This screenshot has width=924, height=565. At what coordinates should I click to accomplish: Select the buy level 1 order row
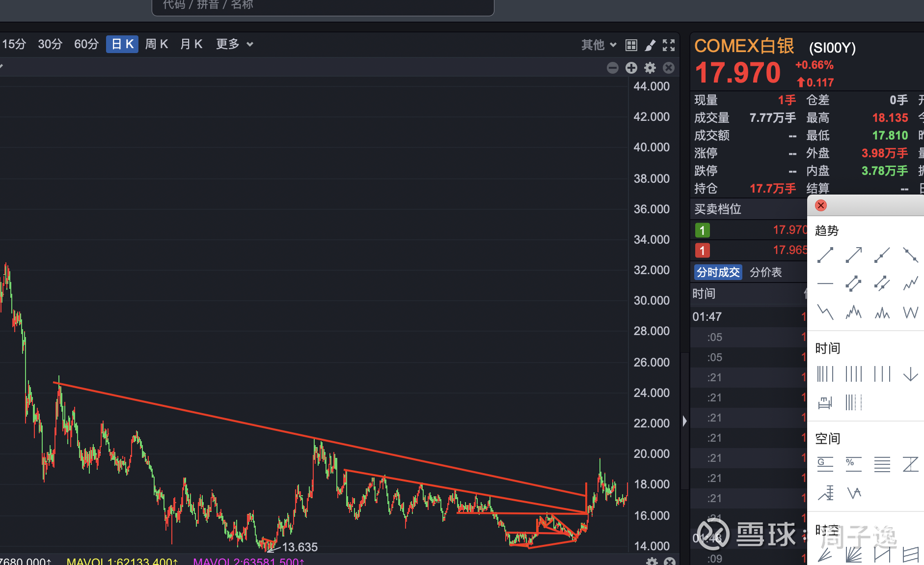click(749, 250)
